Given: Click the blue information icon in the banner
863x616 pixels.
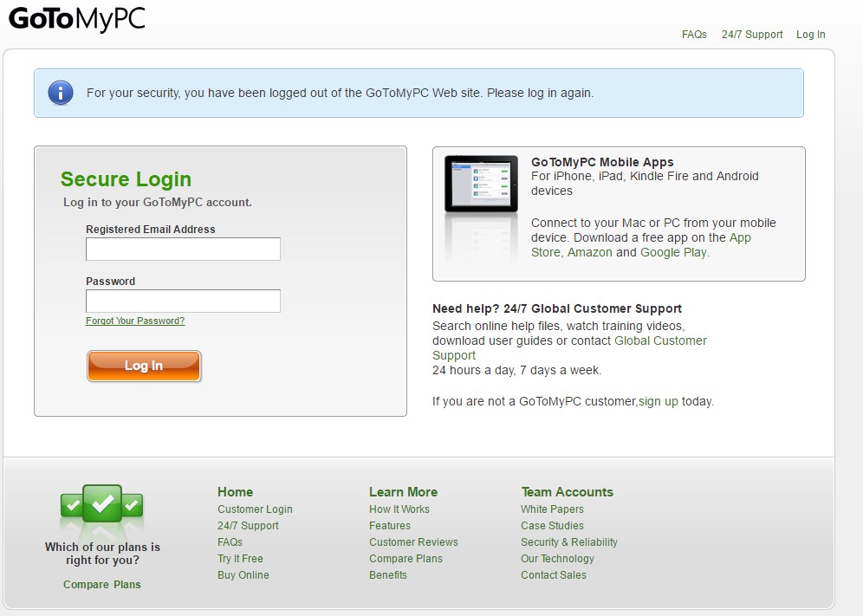Looking at the screenshot, I should (x=61, y=93).
